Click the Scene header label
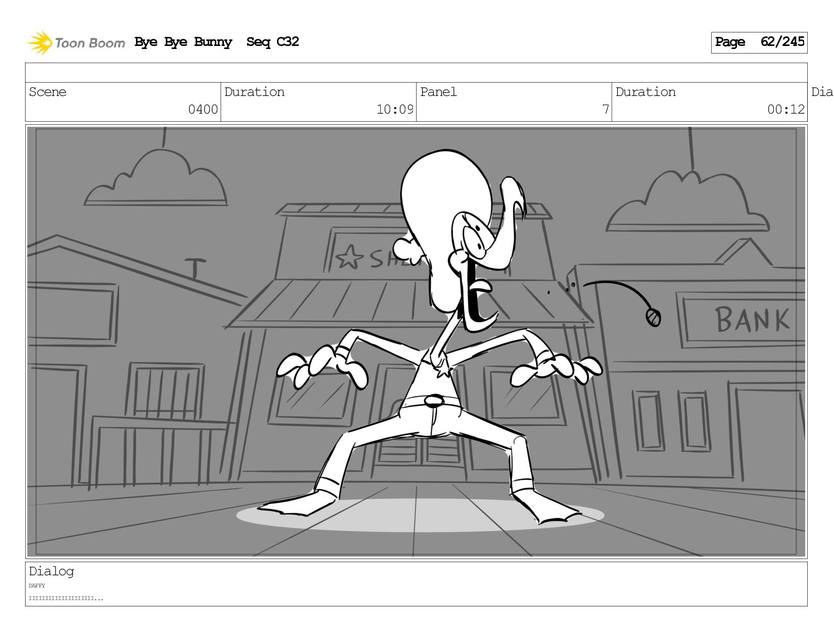The image size is (834, 644). click(48, 92)
